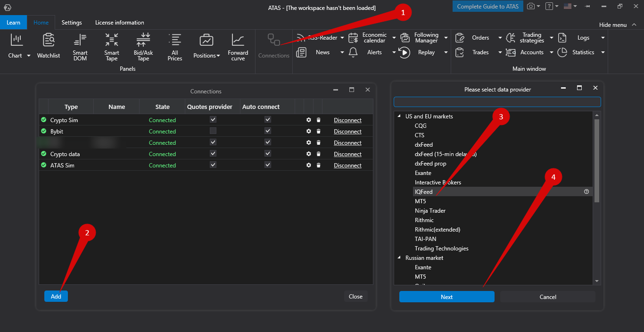The width and height of the screenshot is (644, 332).
Task: Open the Connections window from ribbon
Action: [x=274, y=46]
